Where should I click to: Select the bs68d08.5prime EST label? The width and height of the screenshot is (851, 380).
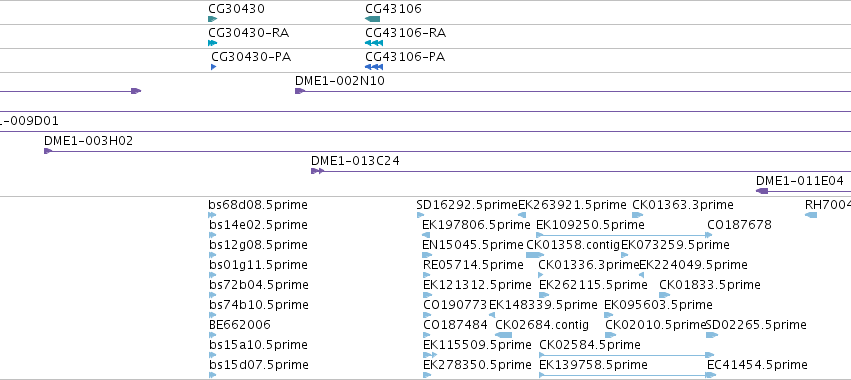pos(258,205)
